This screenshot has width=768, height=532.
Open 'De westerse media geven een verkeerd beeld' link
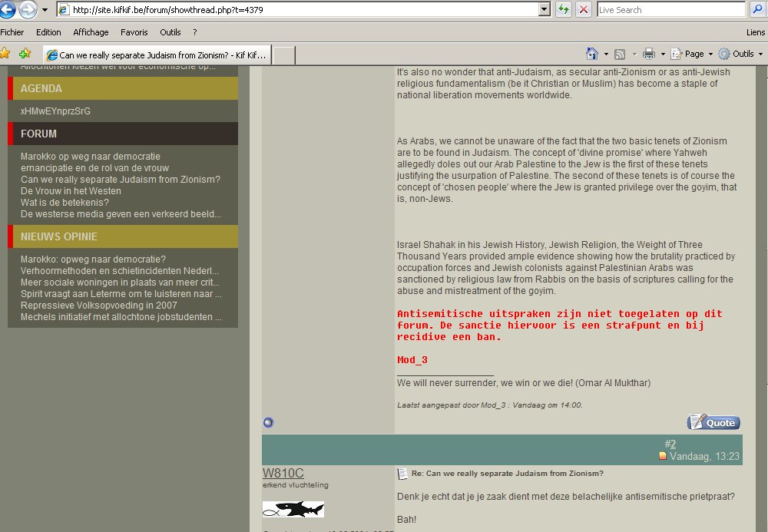point(121,214)
